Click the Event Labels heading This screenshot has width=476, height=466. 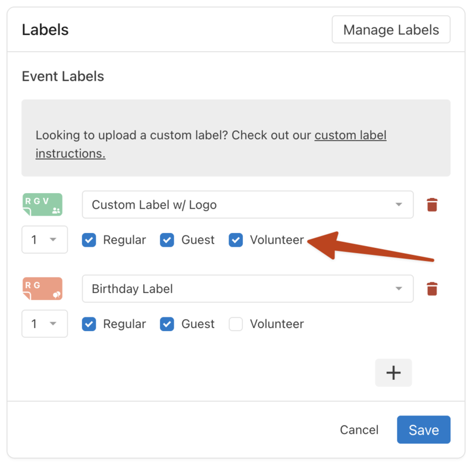[x=63, y=77]
